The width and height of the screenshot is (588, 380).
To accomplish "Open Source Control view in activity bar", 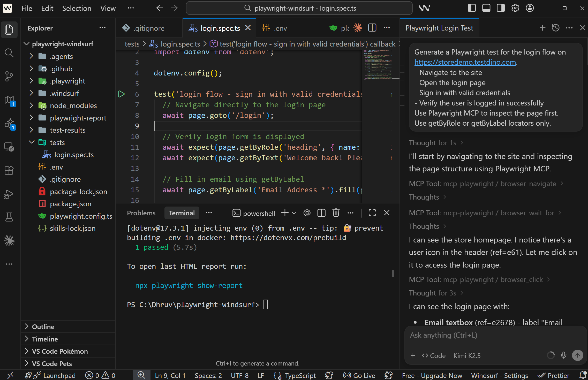I will 9,76.
